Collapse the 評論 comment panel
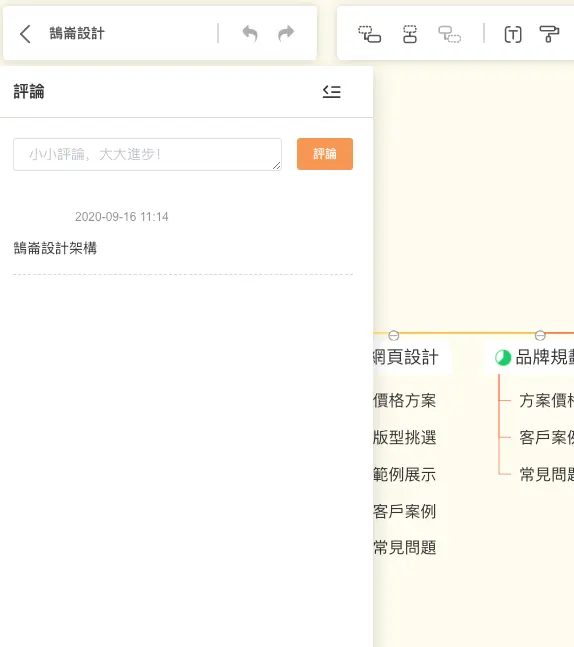574x647 pixels. 332,91
